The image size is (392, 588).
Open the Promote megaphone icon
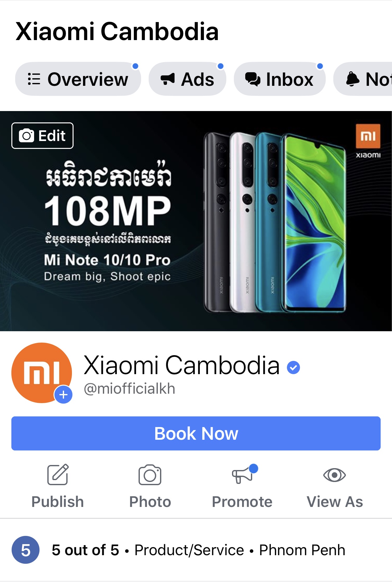pyautogui.click(x=242, y=474)
